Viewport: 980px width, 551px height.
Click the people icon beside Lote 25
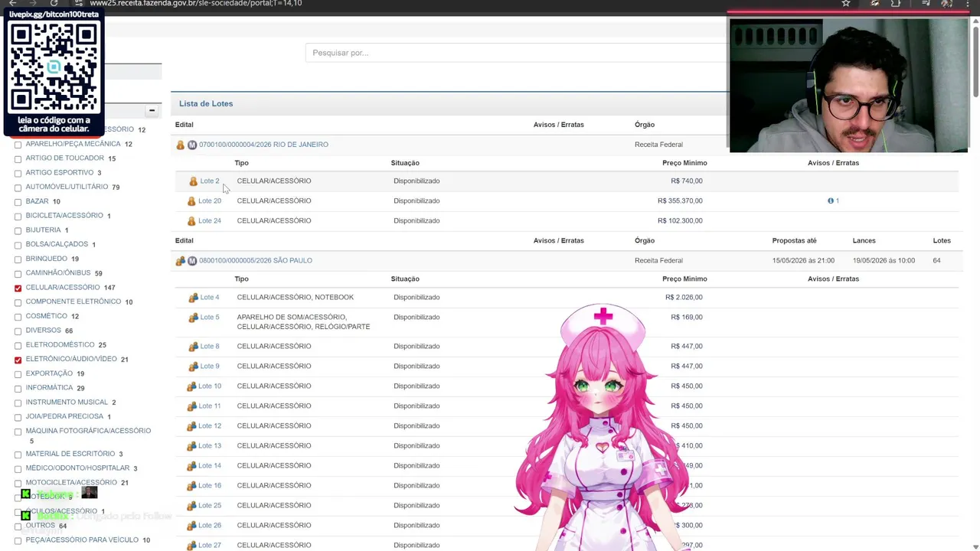click(x=191, y=506)
